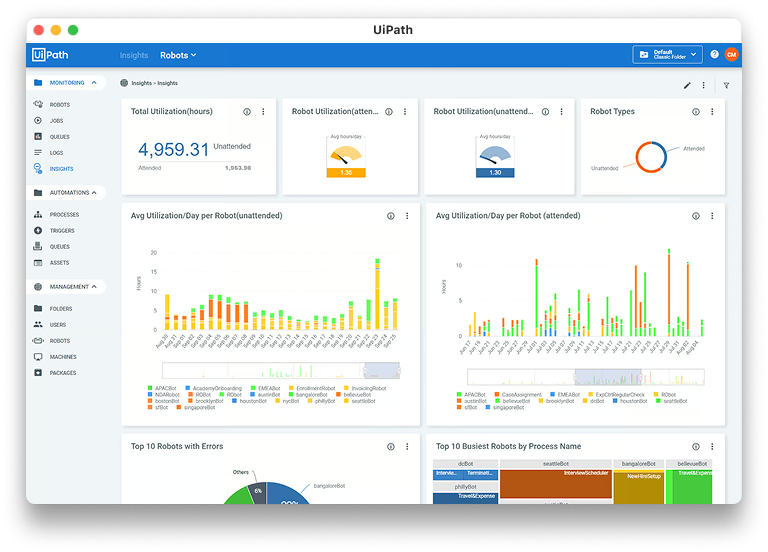768x552 pixels.
Task: Open Logs in the sidebar
Action: (x=56, y=153)
